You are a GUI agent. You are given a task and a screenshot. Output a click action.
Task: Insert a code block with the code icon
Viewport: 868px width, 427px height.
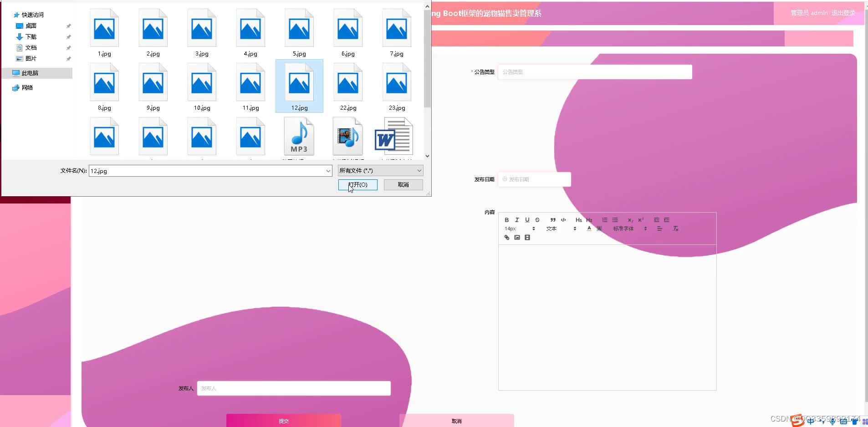pos(563,220)
